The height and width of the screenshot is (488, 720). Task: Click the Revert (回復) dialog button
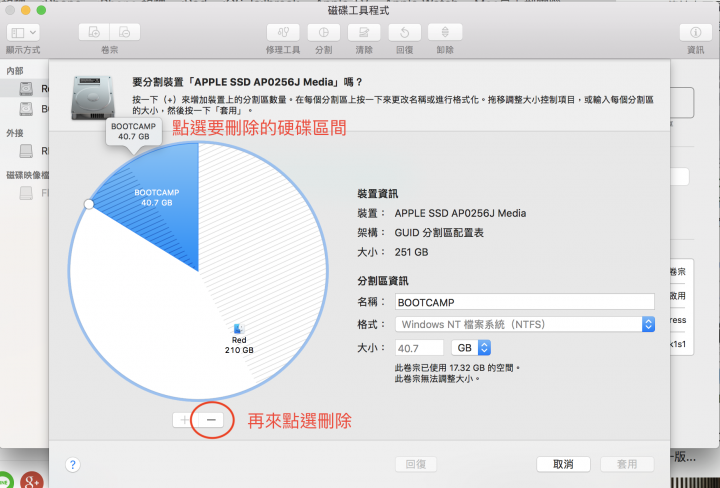(416, 464)
